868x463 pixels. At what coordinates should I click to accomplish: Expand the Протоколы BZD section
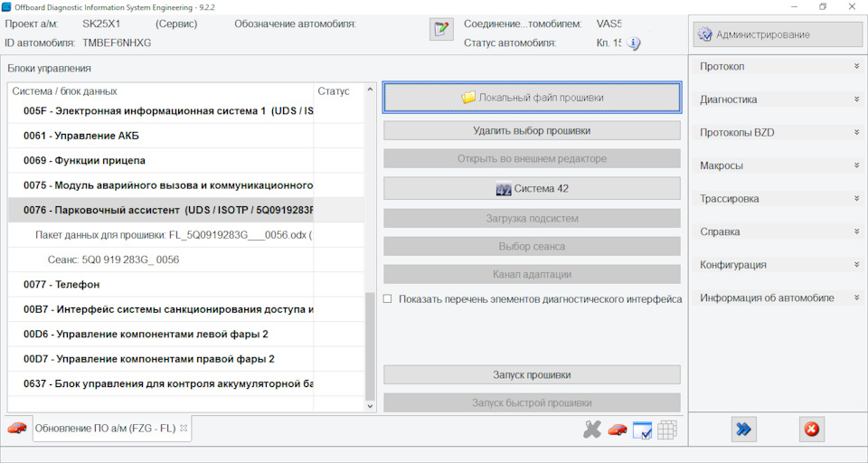778,132
